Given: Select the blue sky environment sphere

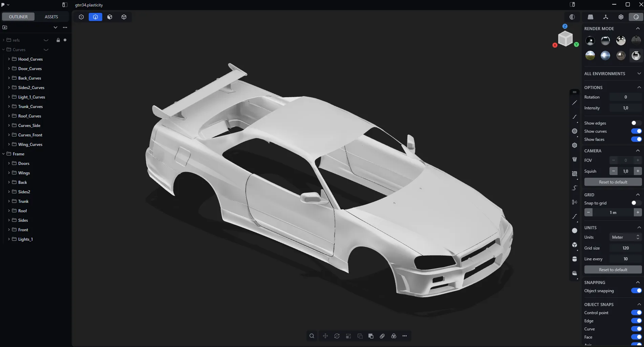Looking at the screenshot, I should point(605,56).
